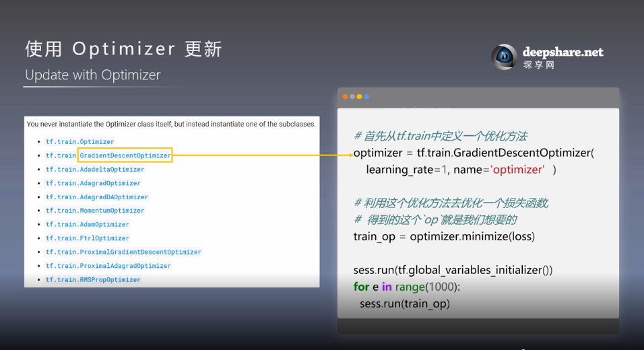Open tf.train.ProximalGradientDescentOptimizer link
The width and height of the screenshot is (644, 350).
coord(123,252)
